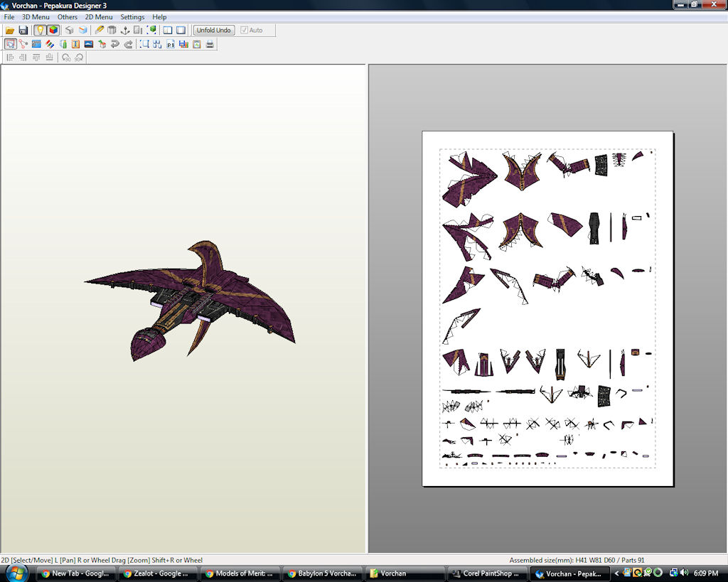Open the File menu

tap(9, 17)
